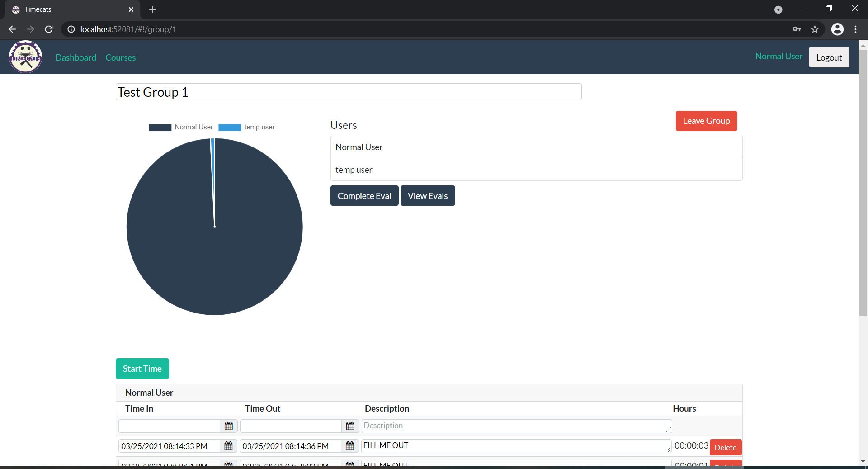Screen dimensions: 868x469
Task: Reload the page
Action: [x=49, y=29]
